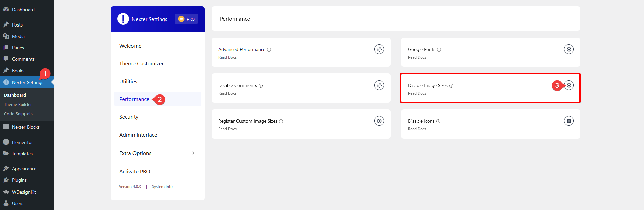Click the Advanced Performance card title
Screen dimensions: 644x210
click(242, 50)
